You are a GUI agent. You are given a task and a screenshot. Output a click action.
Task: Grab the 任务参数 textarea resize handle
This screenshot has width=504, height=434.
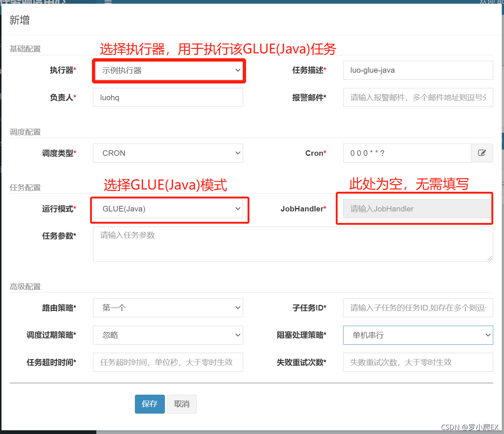(490, 258)
